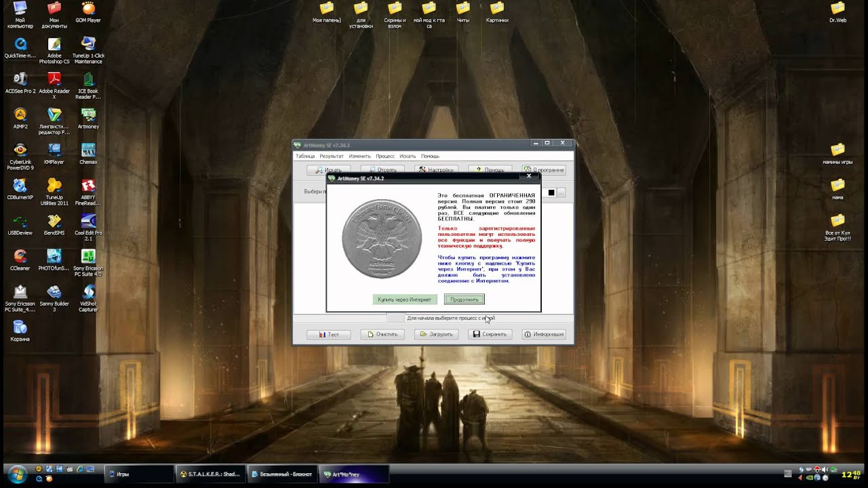Image resolution: width=868 pixels, height=488 pixels.
Task: Open the CCleaner desktop shortcut
Action: pos(20,260)
